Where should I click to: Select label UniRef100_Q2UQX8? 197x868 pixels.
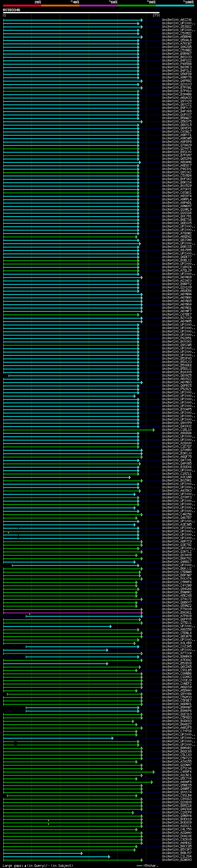pyautogui.click(x=177, y=802)
